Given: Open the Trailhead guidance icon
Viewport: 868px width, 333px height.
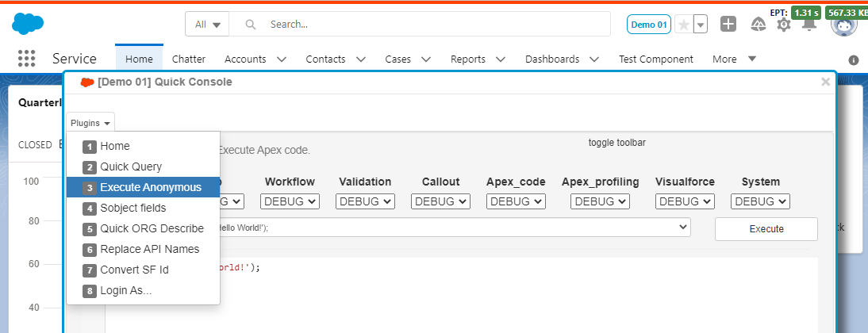Looking at the screenshot, I should tap(758, 25).
